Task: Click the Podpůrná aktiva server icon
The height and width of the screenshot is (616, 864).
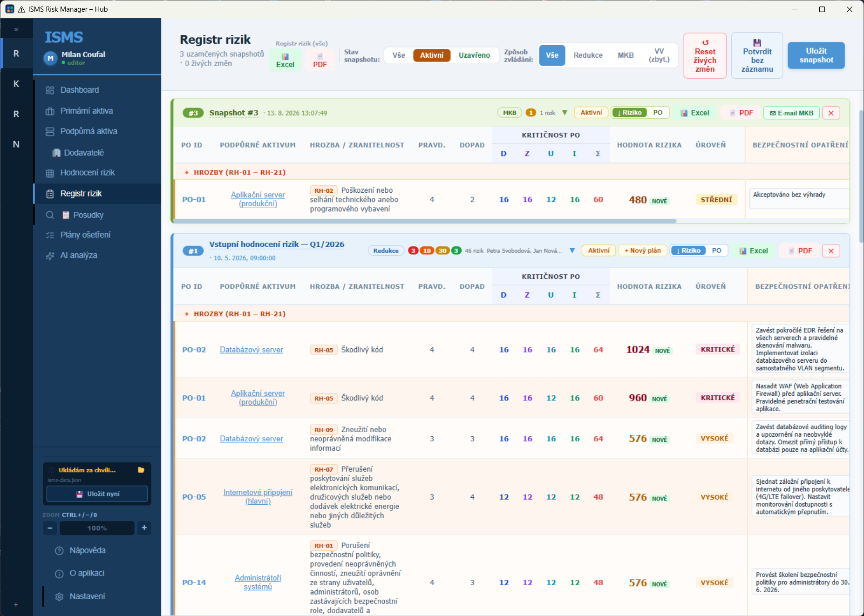Action: [50, 132]
